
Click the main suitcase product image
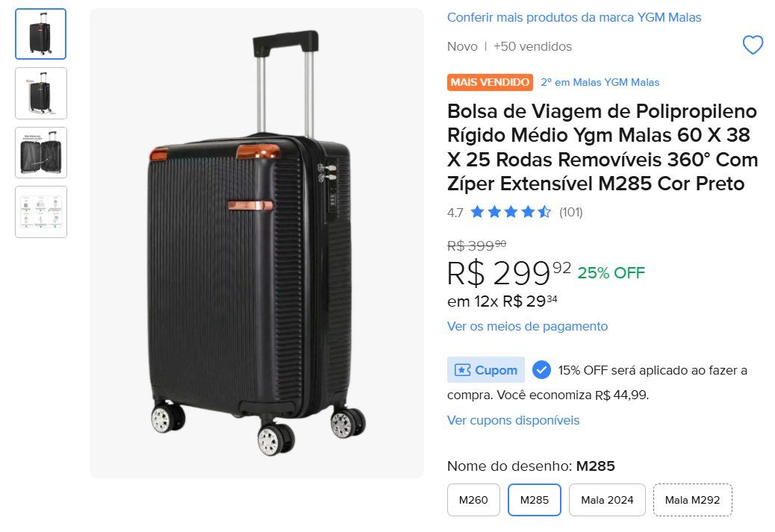(x=257, y=243)
